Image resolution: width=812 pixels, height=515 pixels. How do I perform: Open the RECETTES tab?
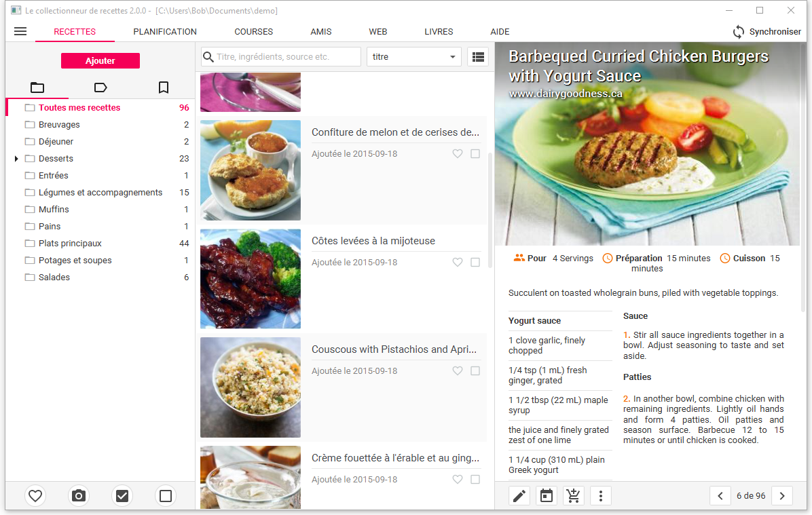[75, 32]
